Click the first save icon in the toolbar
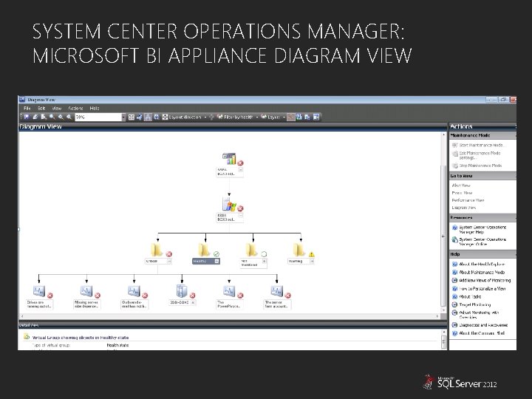Screen dimensions: 532x399 pos(27,117)
